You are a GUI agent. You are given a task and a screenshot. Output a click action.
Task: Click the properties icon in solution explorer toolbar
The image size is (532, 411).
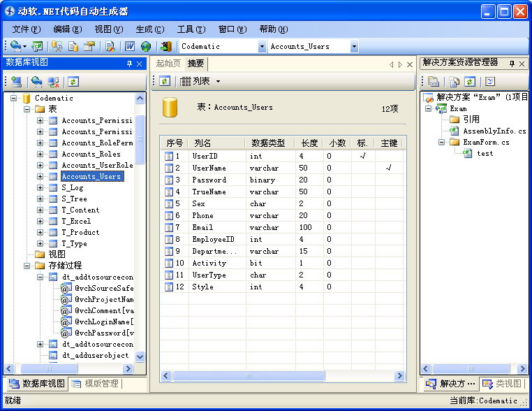tap(434, 82)
